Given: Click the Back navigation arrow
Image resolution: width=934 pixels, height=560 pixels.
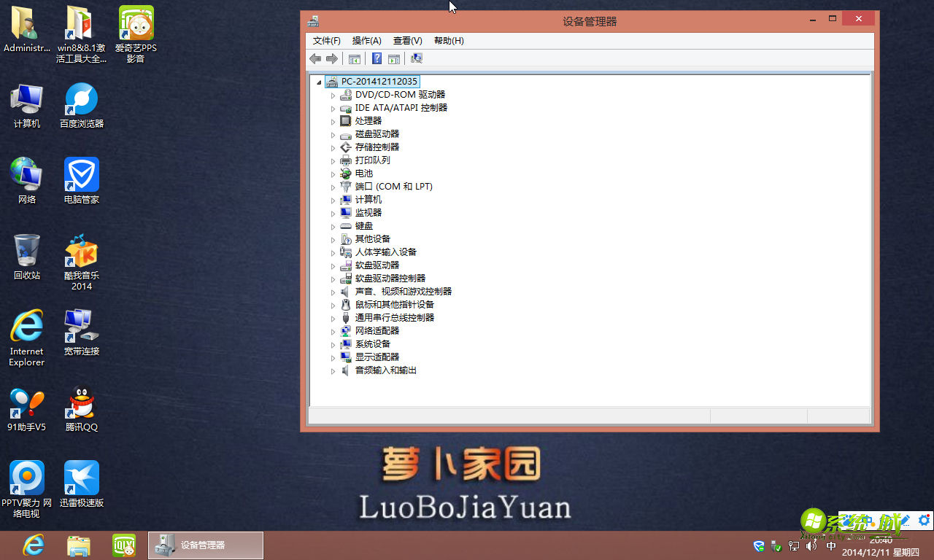Looking at the screenshot, I should 314,58.
